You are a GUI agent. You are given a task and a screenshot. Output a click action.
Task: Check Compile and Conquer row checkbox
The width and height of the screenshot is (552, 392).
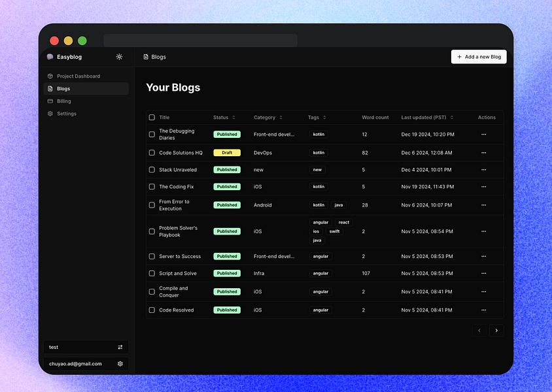[x=152, y=291]
